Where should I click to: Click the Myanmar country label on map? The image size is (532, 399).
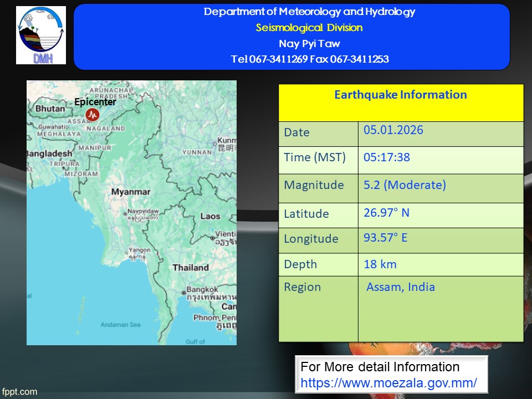(x=130, y=192)
